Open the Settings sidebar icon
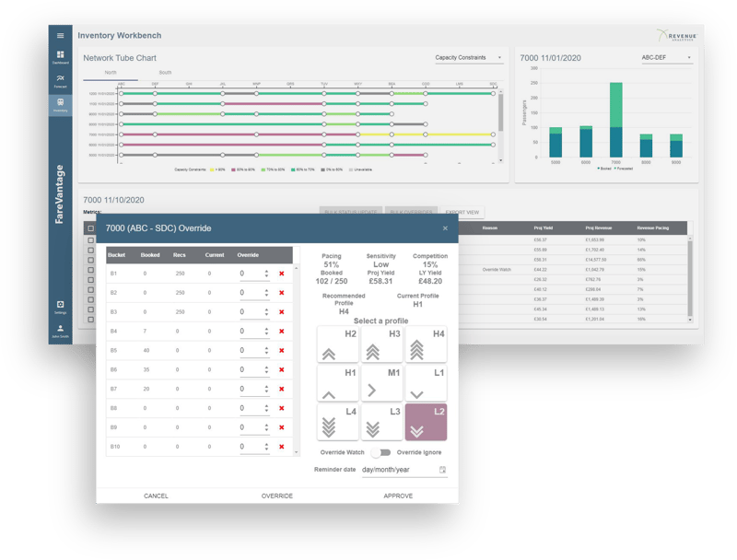 (x=60, y=308)
